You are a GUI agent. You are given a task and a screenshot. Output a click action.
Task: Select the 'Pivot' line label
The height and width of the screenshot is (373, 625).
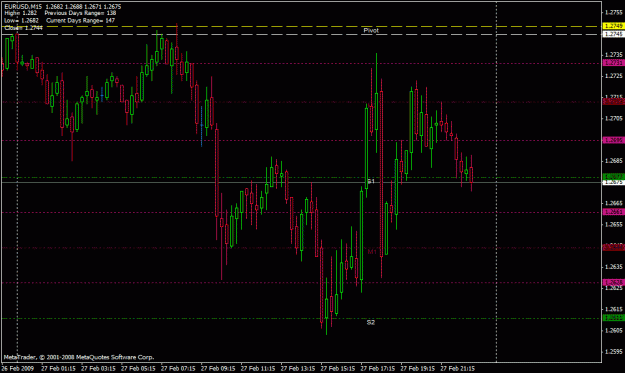click(x=371, y=30)
